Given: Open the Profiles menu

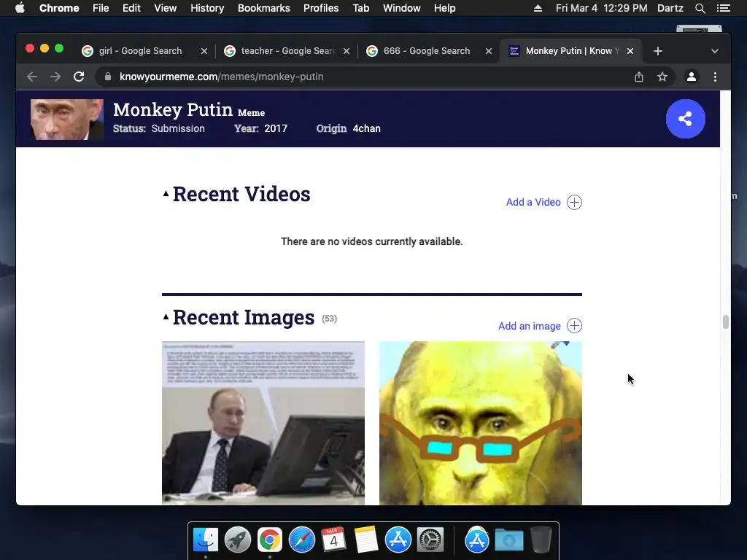Looking at the screenshot, I should point(321,8).
